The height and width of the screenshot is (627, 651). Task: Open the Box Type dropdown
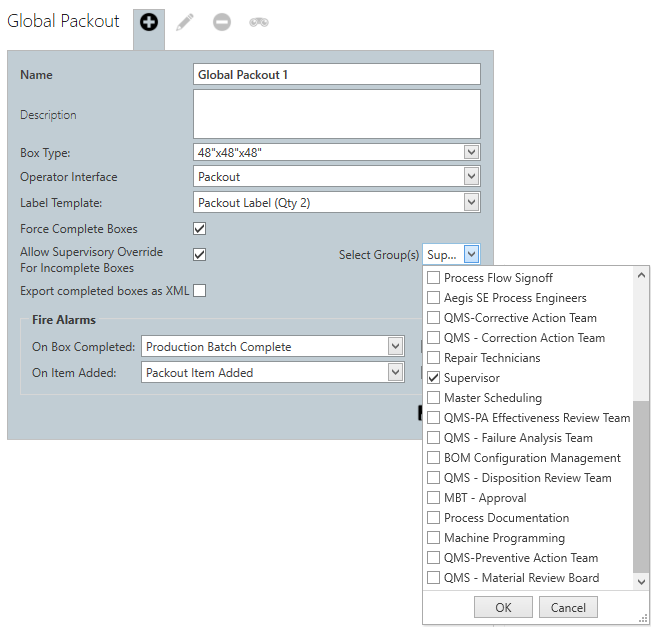(x=471, y=152)
